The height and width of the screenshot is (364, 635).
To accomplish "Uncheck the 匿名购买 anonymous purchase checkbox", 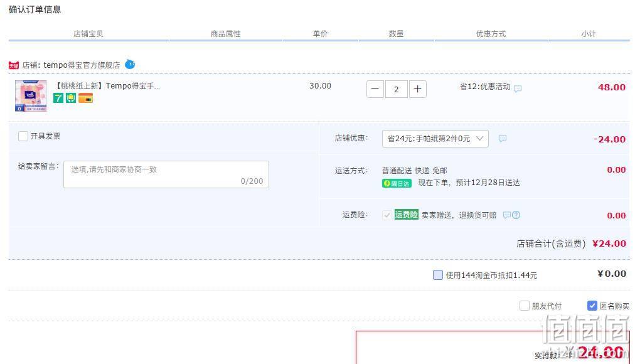I will [592, 306].
